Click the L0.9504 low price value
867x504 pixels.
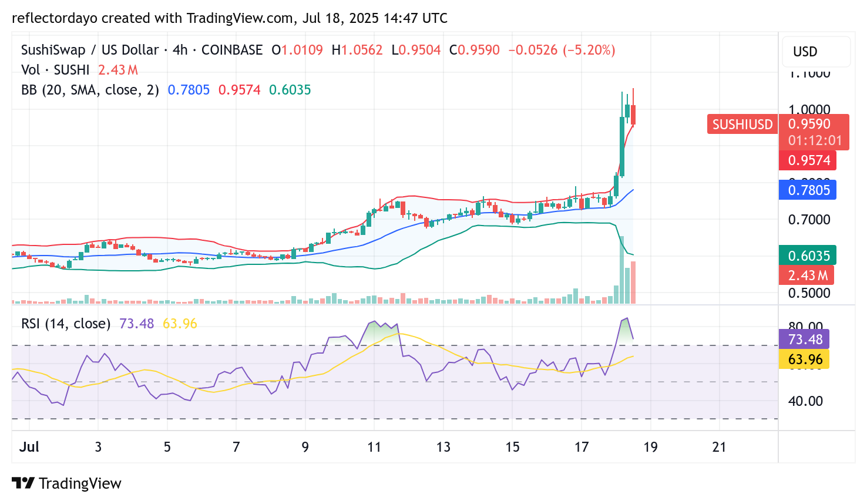pyautogui.click(x=416, y=50)
